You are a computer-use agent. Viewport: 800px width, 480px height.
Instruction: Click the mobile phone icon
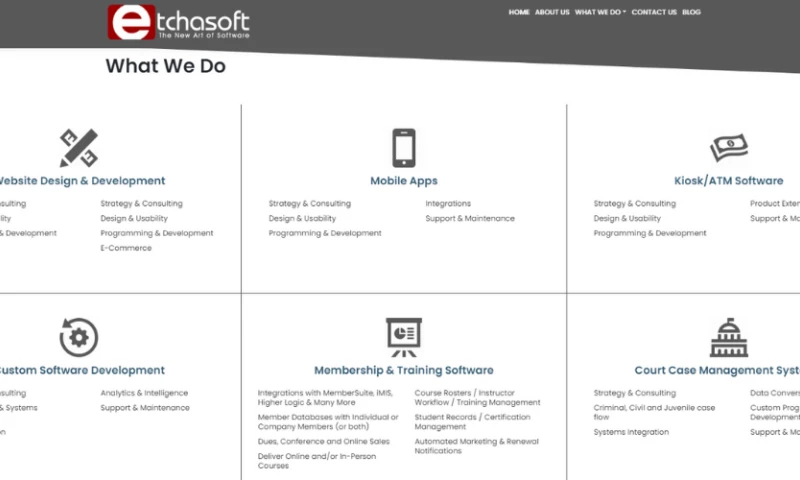[403, 148]
